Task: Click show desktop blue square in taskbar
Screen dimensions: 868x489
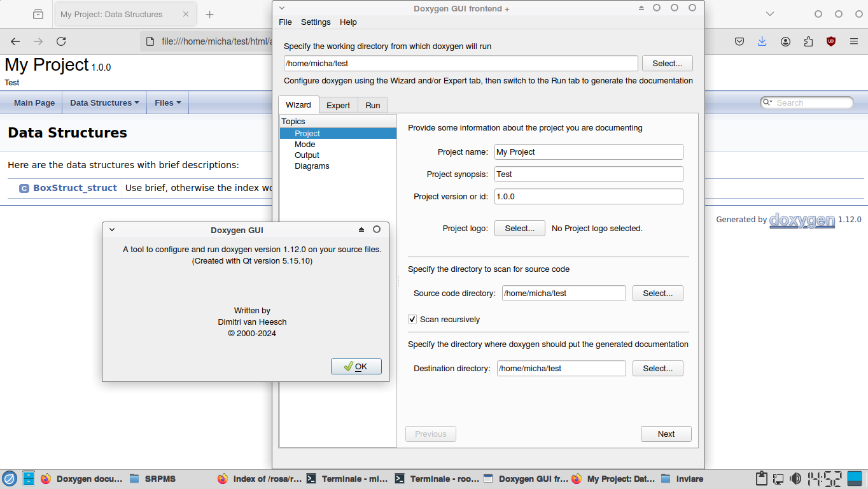Action: tap(855, 479)
